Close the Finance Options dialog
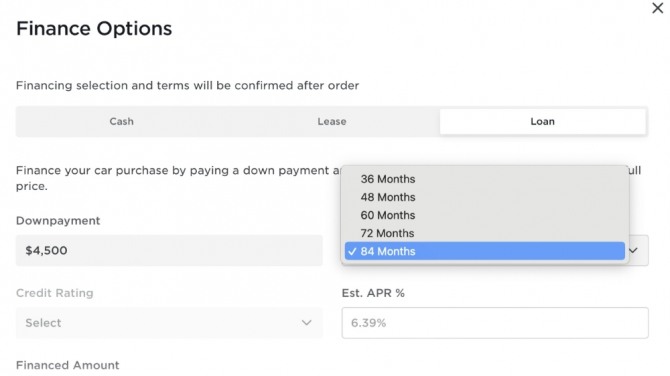This screenshot has width=670, height=376. coord(658,8)
